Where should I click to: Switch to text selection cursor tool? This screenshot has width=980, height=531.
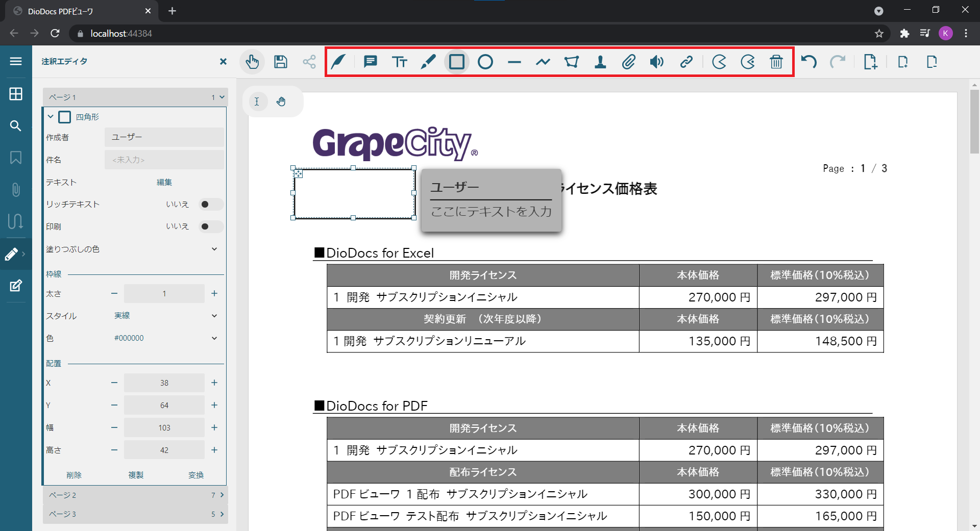257,102
